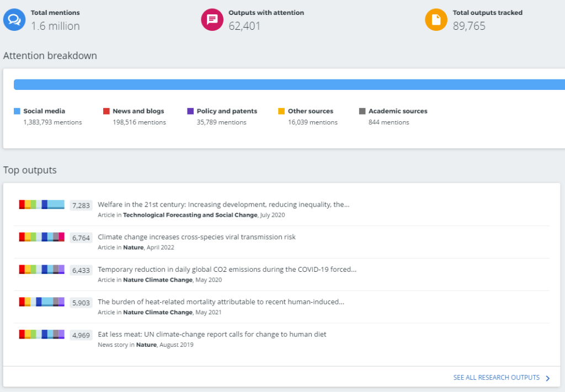This screenshot has height=392, width=565.
Task: Open Welfare in the 21st century article
Action: pyautogui.click(x=223, y=205)
